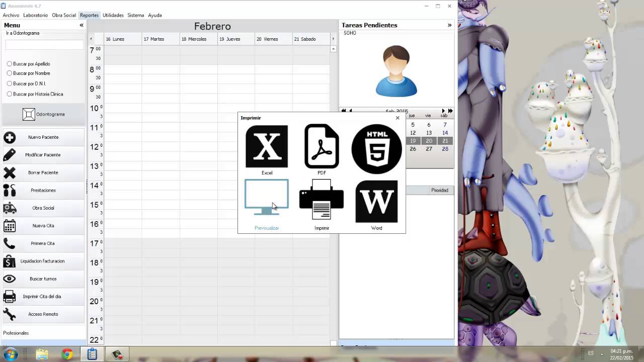Switch to the Anamnesis clipboard taskbar icon
Screen dimensions: 644x362
tap(92, 354)
